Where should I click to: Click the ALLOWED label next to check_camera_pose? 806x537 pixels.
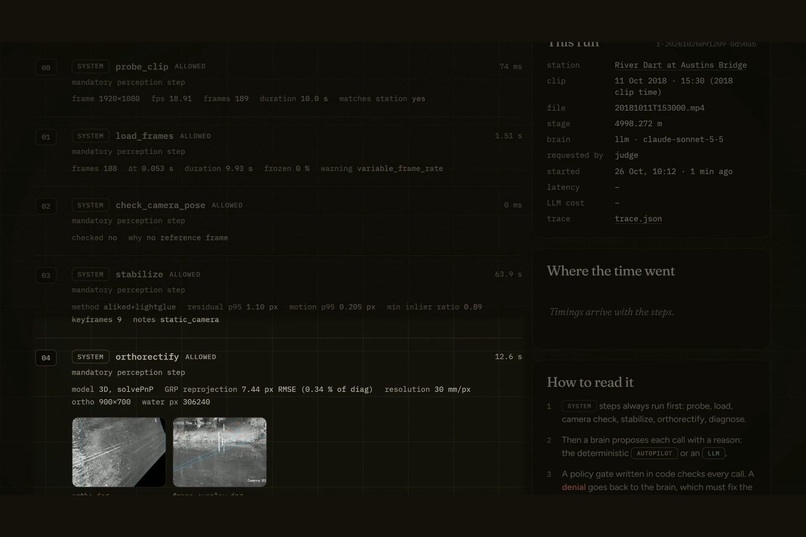click(227, 205)
